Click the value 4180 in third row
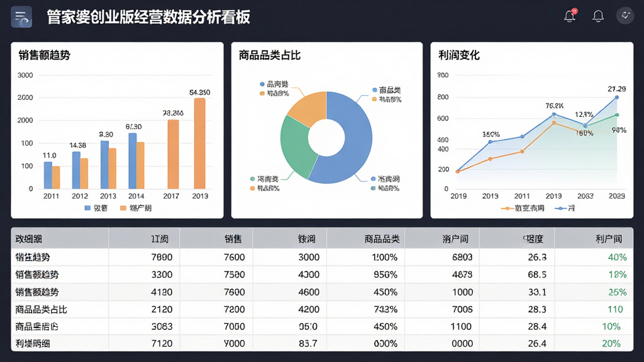The image size is (644, 362). pyautogui.click(x=162, y=292)
